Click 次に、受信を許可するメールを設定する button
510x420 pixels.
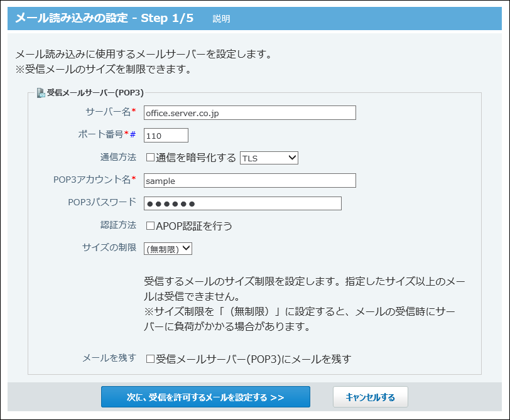[205, 397]
